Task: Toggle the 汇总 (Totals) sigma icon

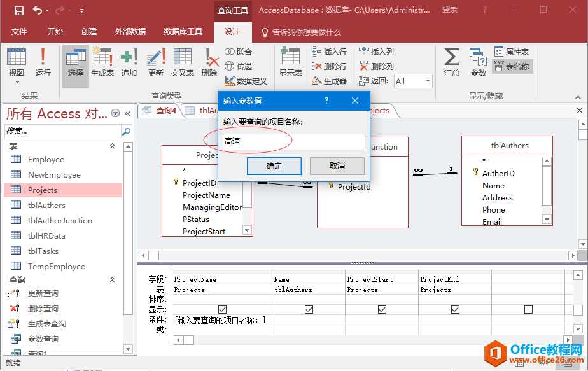Action: pyautogui.click(x=452, y=62)
